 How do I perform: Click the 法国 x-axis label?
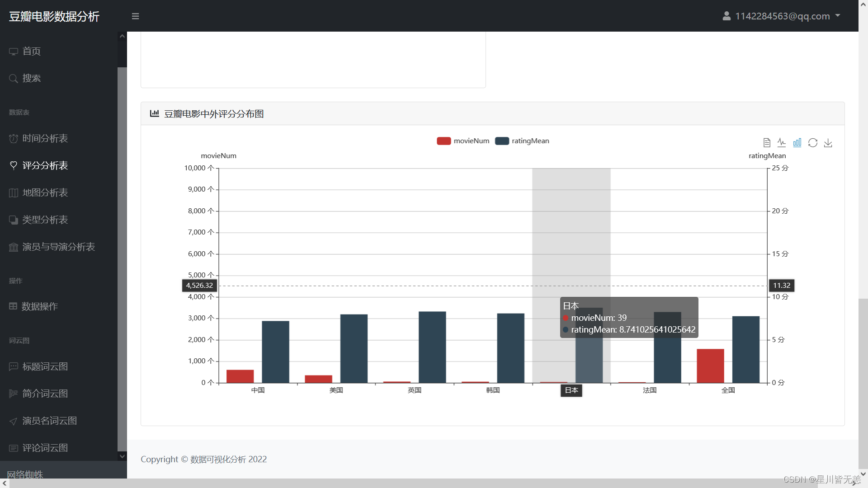point(650,390)
